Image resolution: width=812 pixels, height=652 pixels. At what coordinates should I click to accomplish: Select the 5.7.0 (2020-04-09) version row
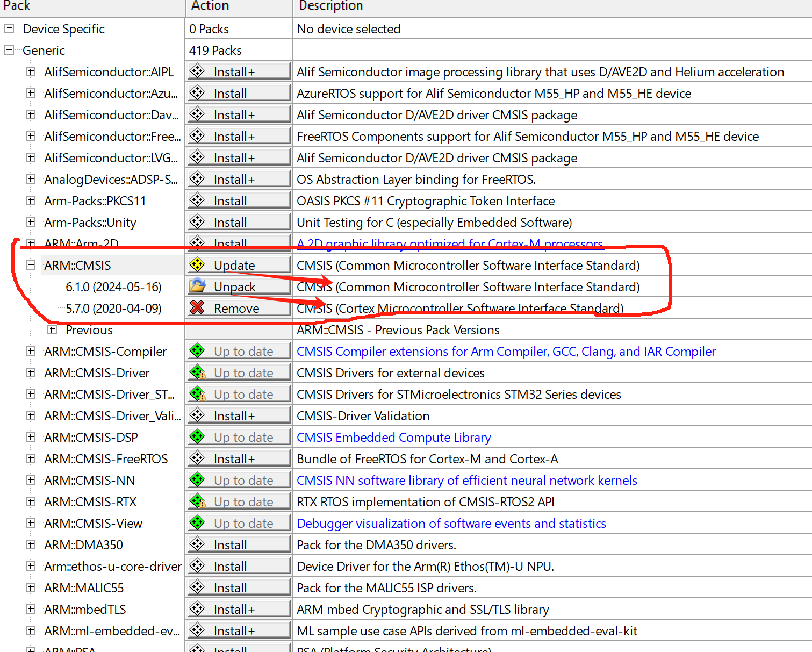tap(113, 308)
